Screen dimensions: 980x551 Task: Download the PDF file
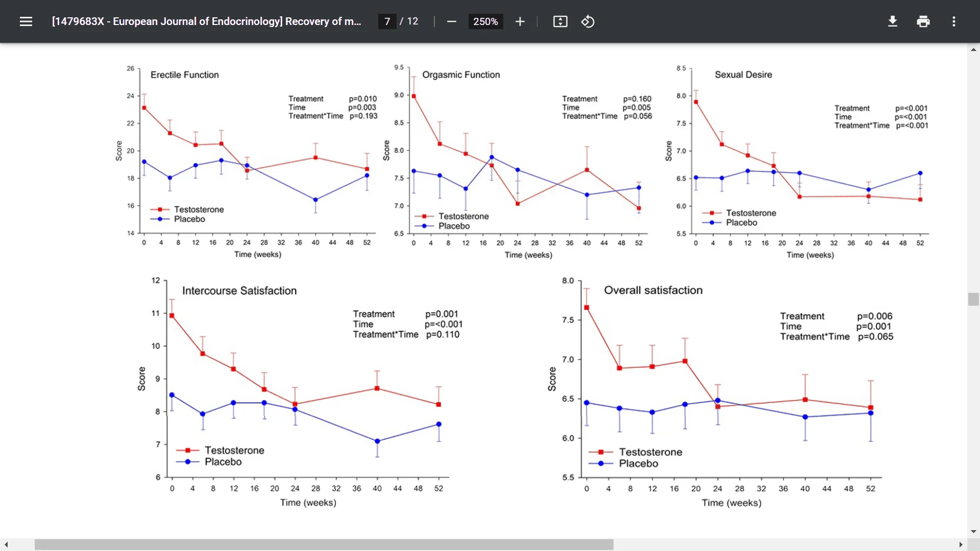click(893, 21)
